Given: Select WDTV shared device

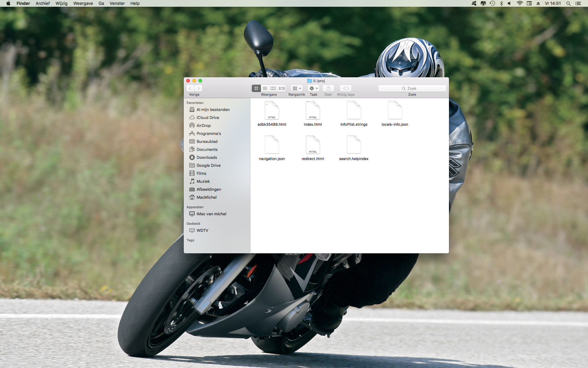Looking at the screenshot, I should 217,230.
